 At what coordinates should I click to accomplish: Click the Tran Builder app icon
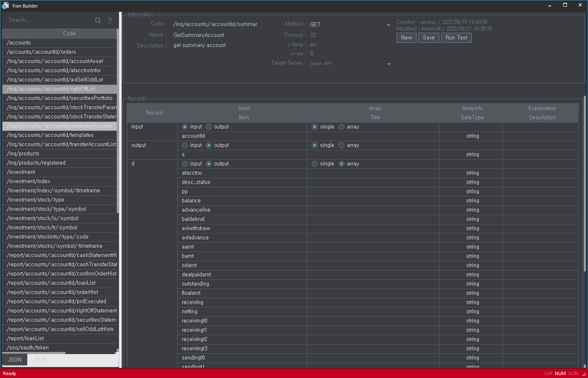[5, 6]
